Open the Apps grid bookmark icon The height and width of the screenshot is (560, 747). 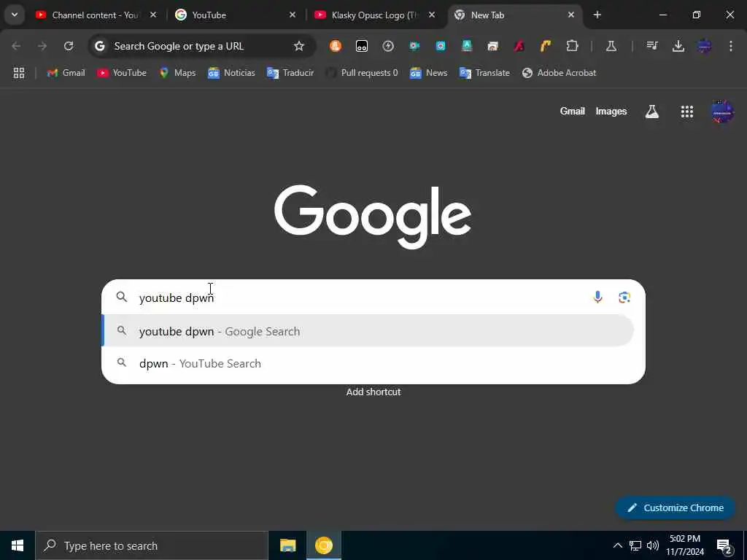pyautogui.click(x=18, y=73)
